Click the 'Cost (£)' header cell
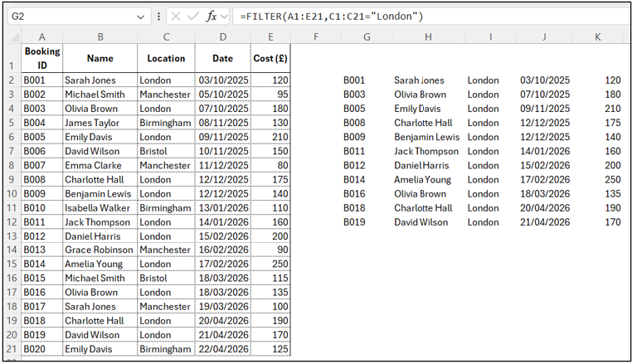This screenshot has width=637, height=364. click(x=270, y=58)
